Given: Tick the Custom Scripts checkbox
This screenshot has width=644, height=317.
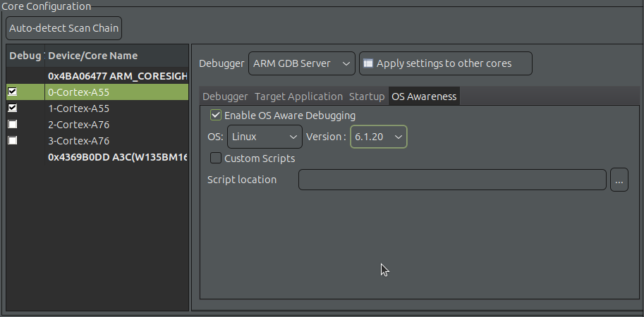Looking at the screenshot, I should (217, 158).
